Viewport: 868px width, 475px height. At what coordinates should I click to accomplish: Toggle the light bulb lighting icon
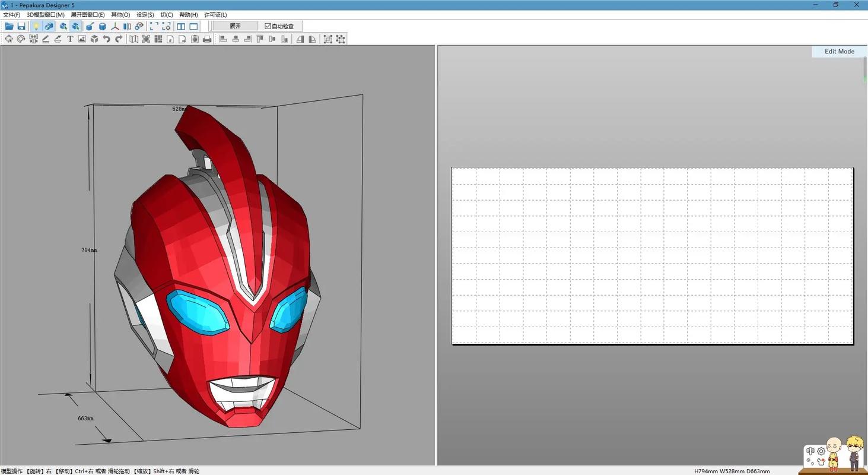36,26
